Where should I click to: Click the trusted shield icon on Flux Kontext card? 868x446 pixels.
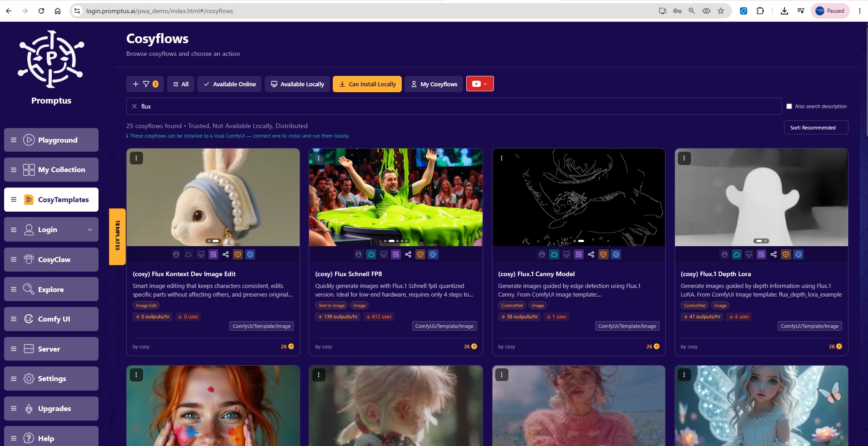(238, 254)
